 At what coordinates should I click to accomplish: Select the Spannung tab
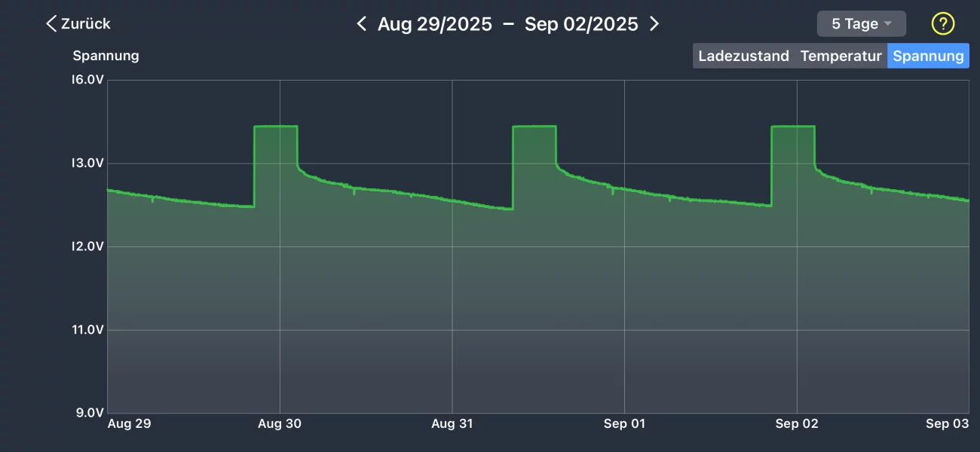pos(928,56)
